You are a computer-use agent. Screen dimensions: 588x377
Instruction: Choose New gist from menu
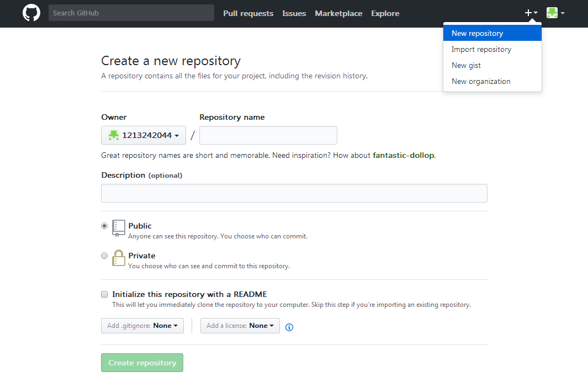[492, 65]
